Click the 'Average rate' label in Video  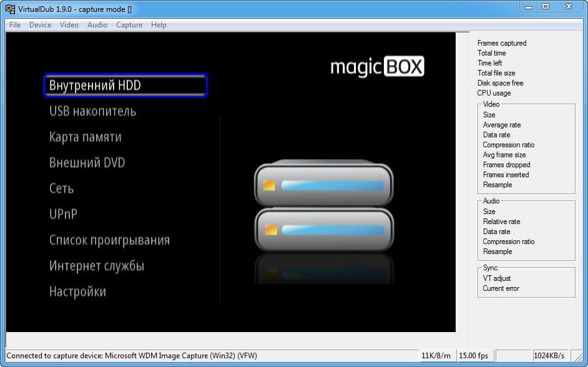pyautogui.click(x=502, y=125)
